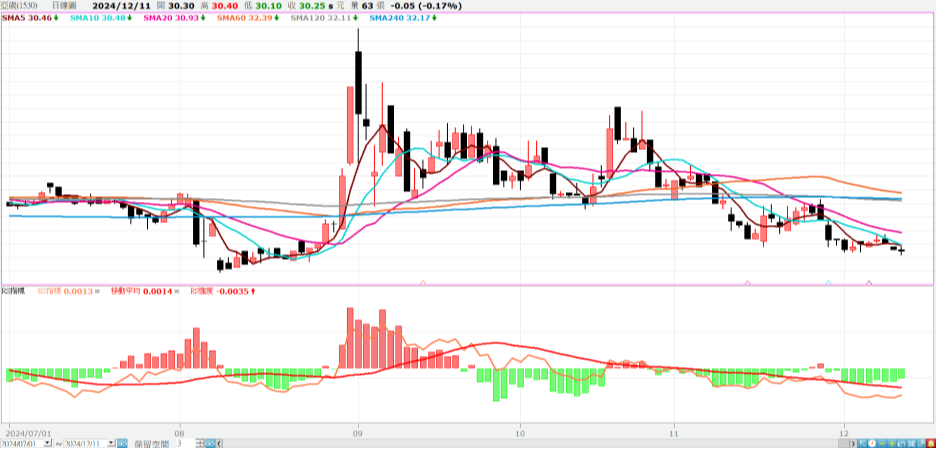The height and width of the screenshot is (449, 936).
Task: Click the RS指標 indicator panel label
Action: pos(13,291)
